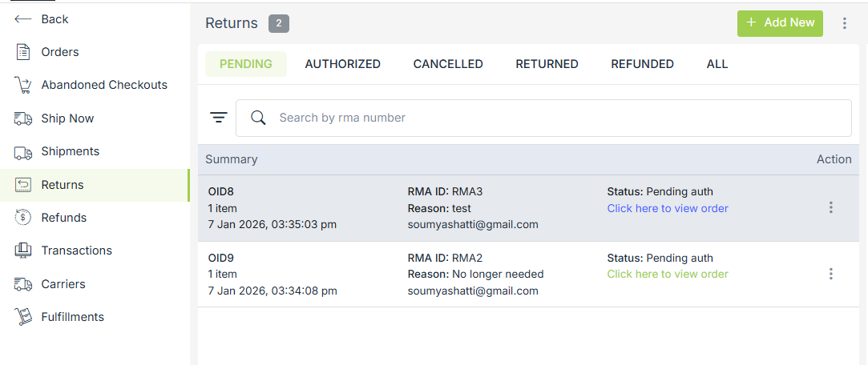Open Abandoned Checkouts cart icon

[x=23, y=85]
